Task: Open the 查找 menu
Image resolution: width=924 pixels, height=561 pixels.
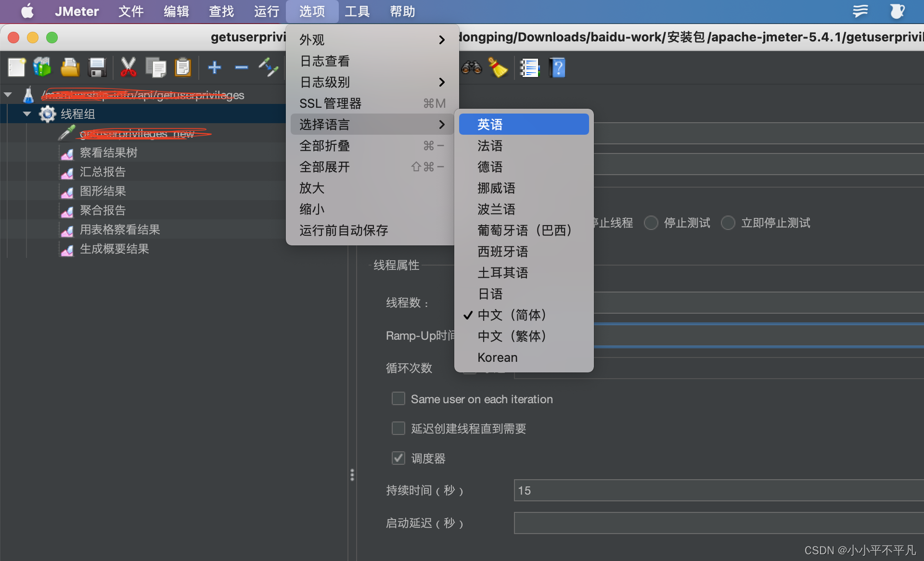Action: coord(221,11)
